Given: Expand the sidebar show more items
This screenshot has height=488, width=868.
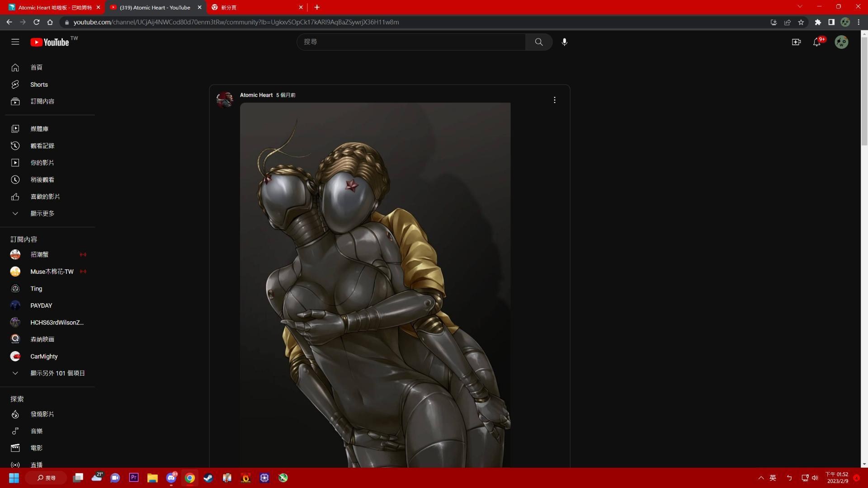Looking at the screenshot, I should click(42, 213).
